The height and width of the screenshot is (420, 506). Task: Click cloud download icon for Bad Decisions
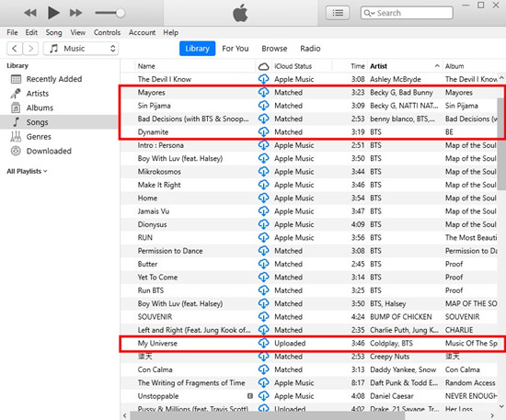264,119
